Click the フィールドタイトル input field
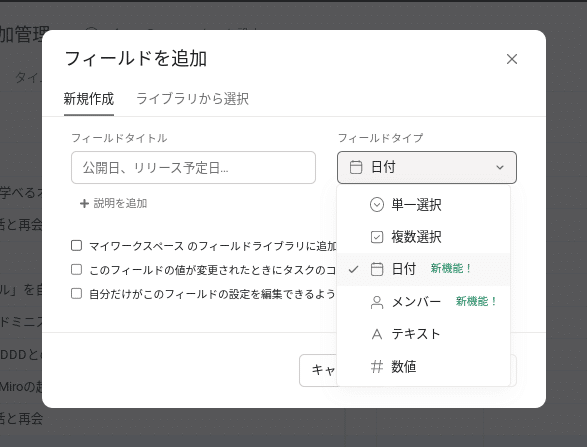Viewport: 587px width, 447px height. (x=193, y=167)
